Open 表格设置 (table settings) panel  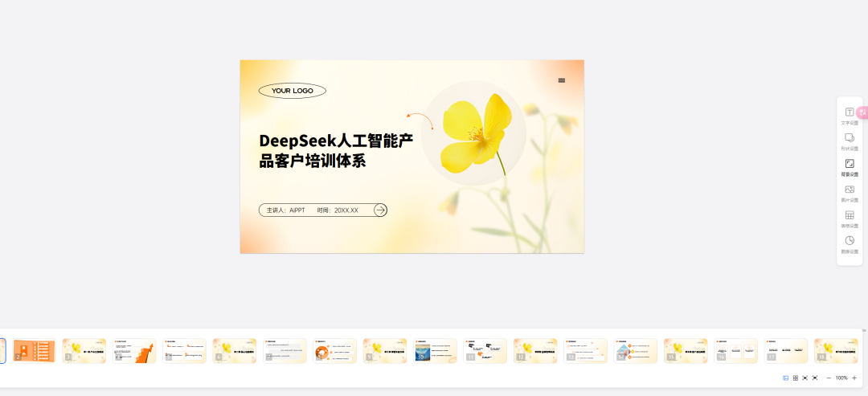pyautogui.click(x=850, y=219)
